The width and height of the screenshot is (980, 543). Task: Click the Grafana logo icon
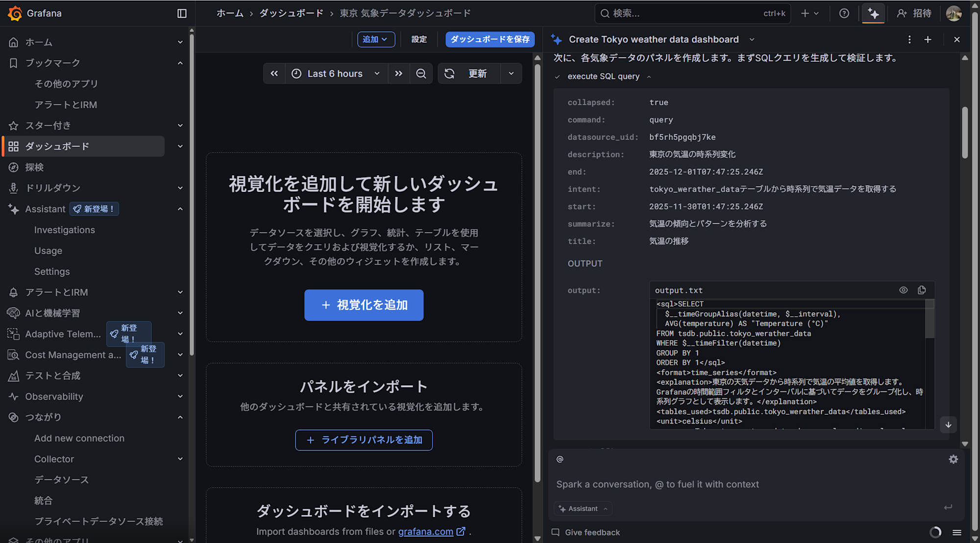pyautogui.click(x=15, y=13)
